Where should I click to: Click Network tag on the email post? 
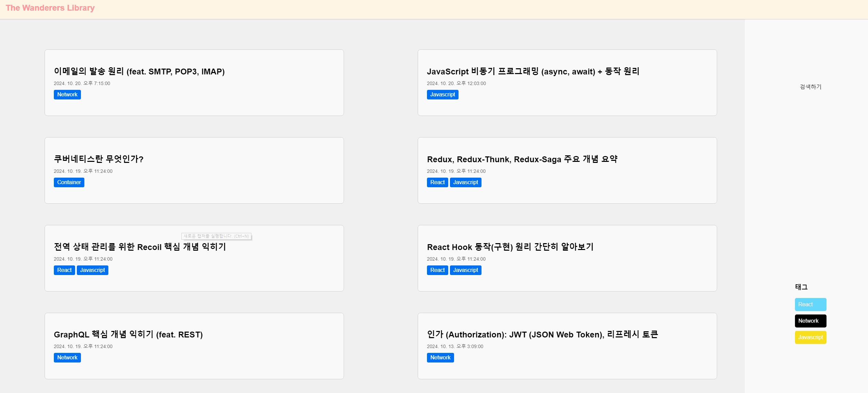point(67,94)
